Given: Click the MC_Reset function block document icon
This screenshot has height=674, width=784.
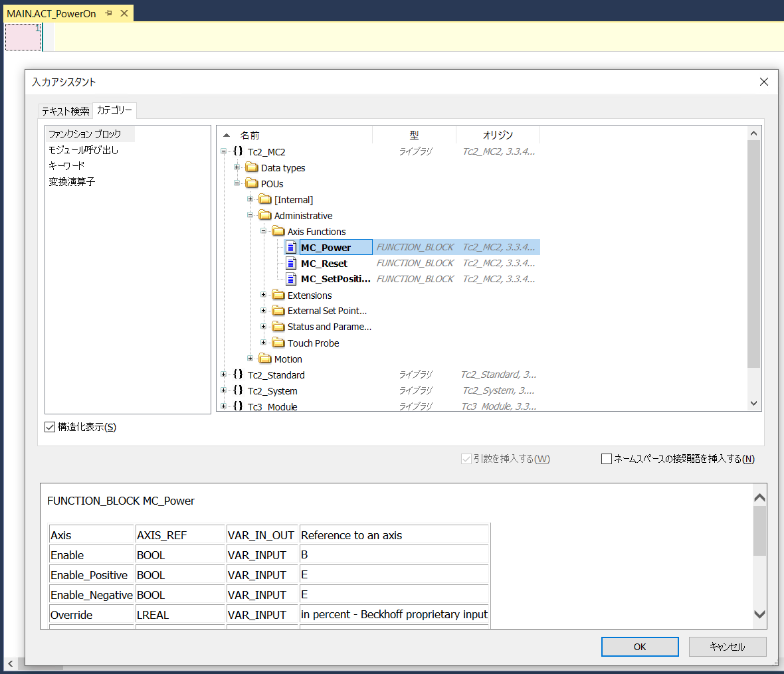Looking at the screenshot, I should [291, 264].
